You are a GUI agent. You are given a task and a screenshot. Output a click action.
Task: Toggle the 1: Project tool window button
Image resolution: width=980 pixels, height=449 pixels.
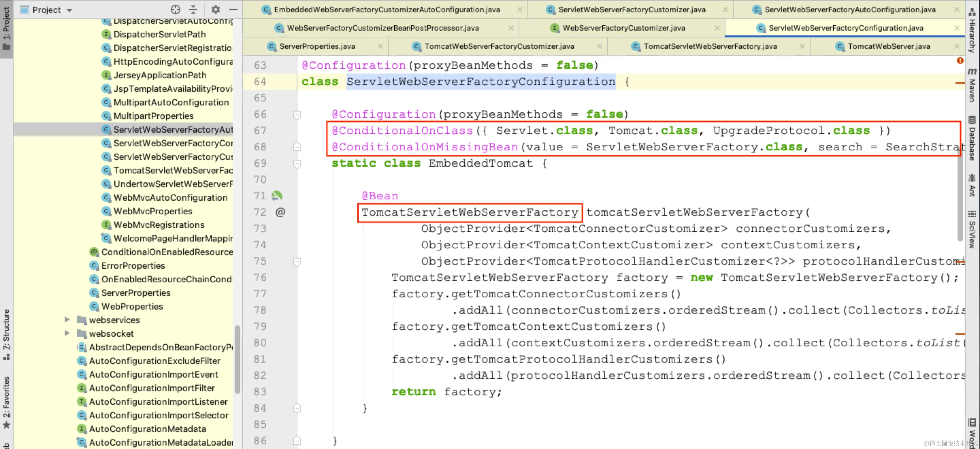tap(6, 29)
